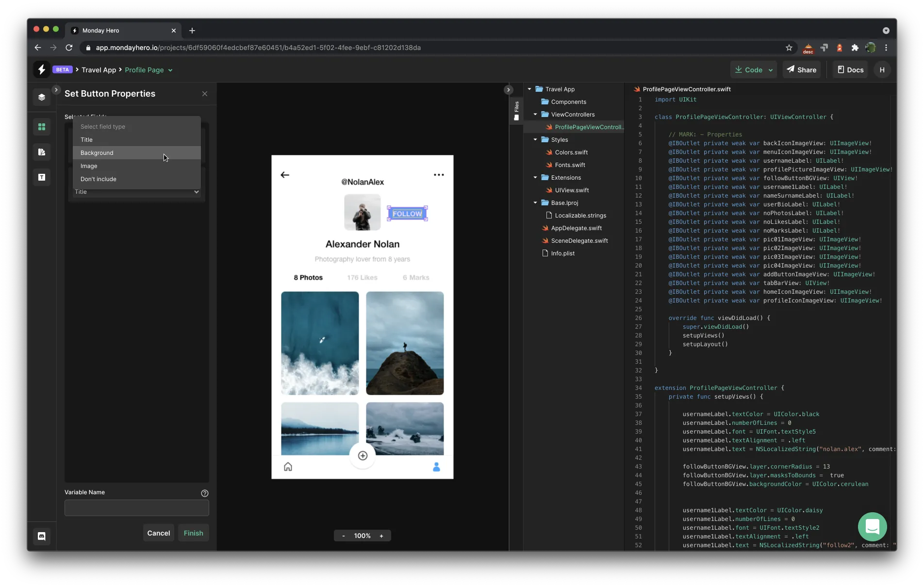Reload the browser page
Image resolution: width=924 pixels, height=587 pixels.
[x=69, y=48]
